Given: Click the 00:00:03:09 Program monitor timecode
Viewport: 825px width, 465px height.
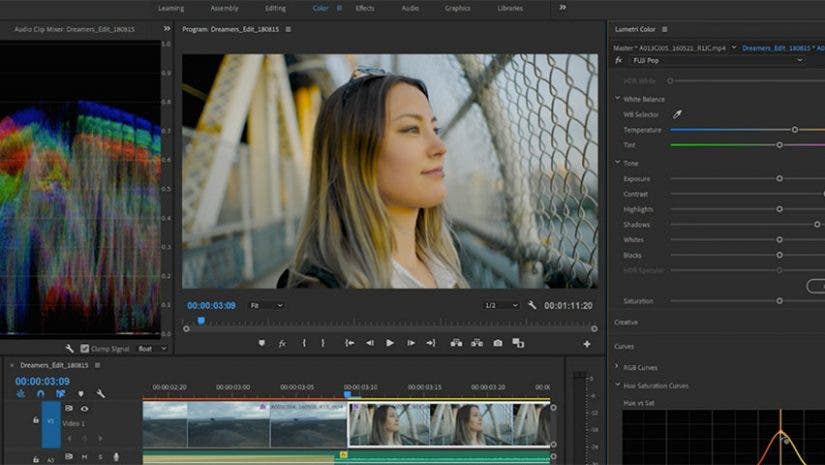Looking at the screenshot, I should (211, 306).
